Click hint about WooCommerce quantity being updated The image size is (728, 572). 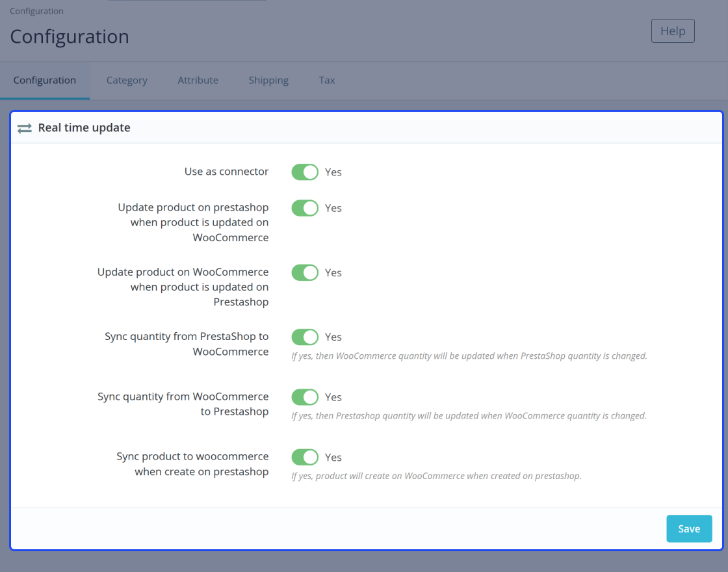coord(469,356)
